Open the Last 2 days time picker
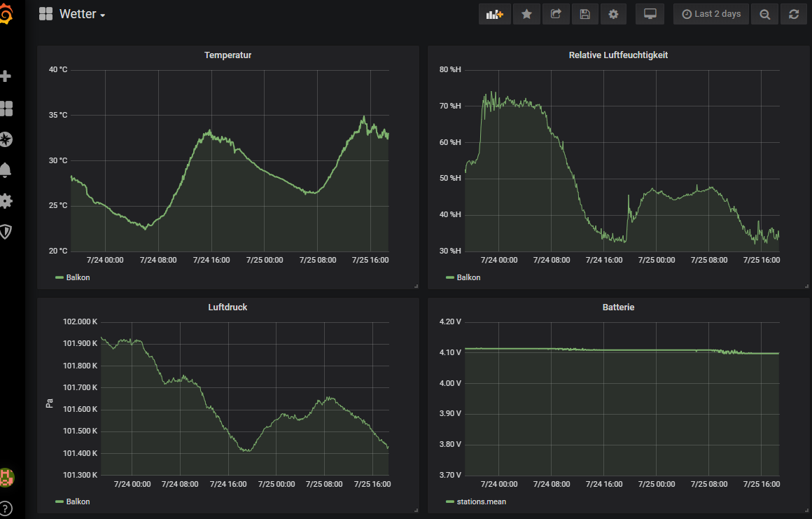812x519 pixels. click(711, 15)
